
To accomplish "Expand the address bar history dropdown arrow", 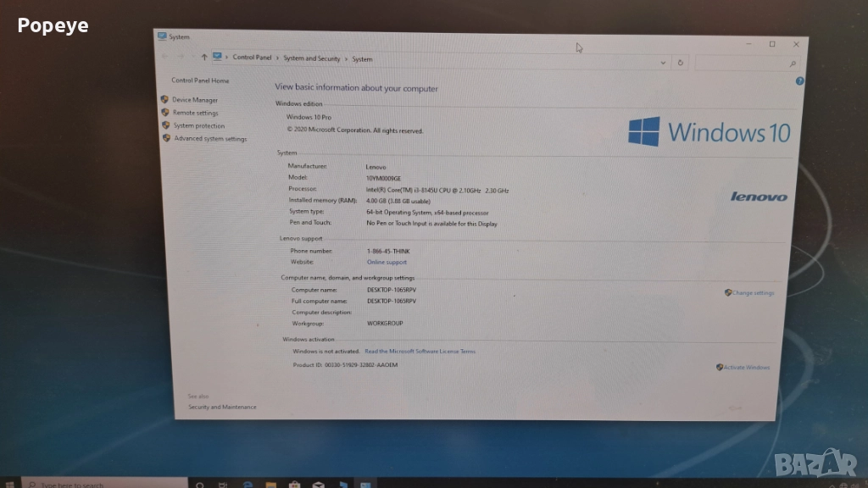I will [663, 63].
